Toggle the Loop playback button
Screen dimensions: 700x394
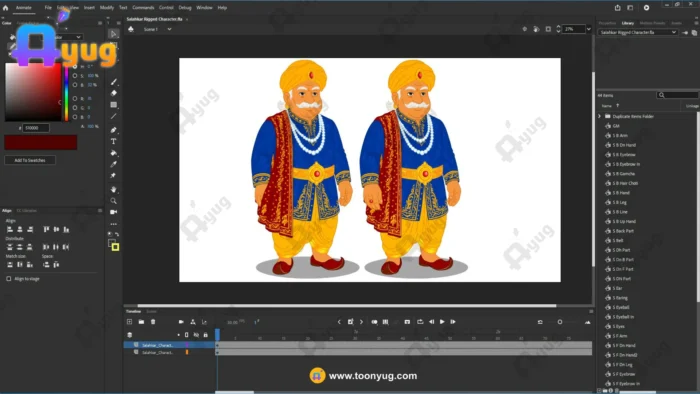[x=420, y=322]
